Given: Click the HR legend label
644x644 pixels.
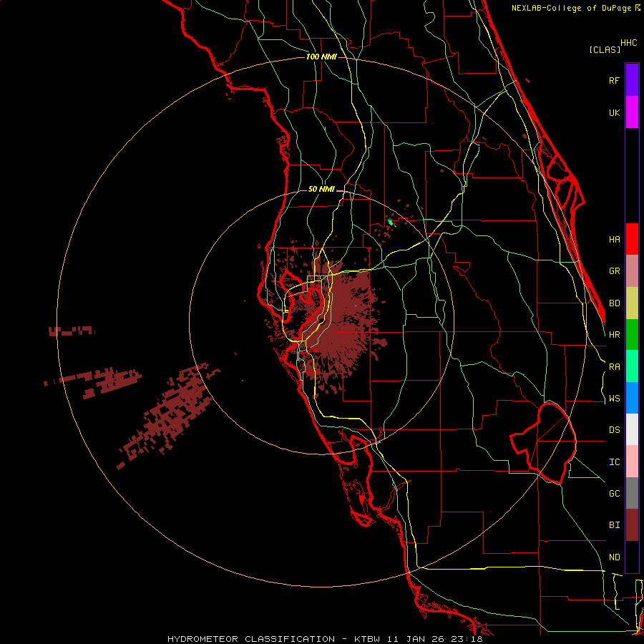Looking at the screenshot, I should 614,335.
